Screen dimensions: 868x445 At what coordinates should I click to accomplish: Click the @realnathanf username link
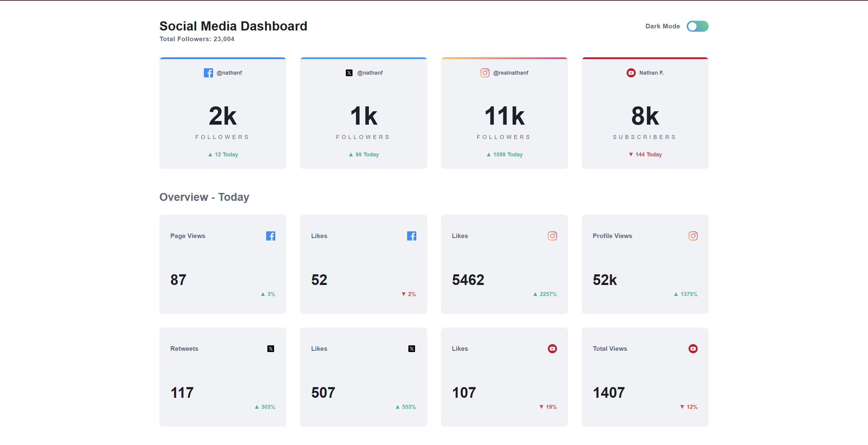tap(511, 73)
